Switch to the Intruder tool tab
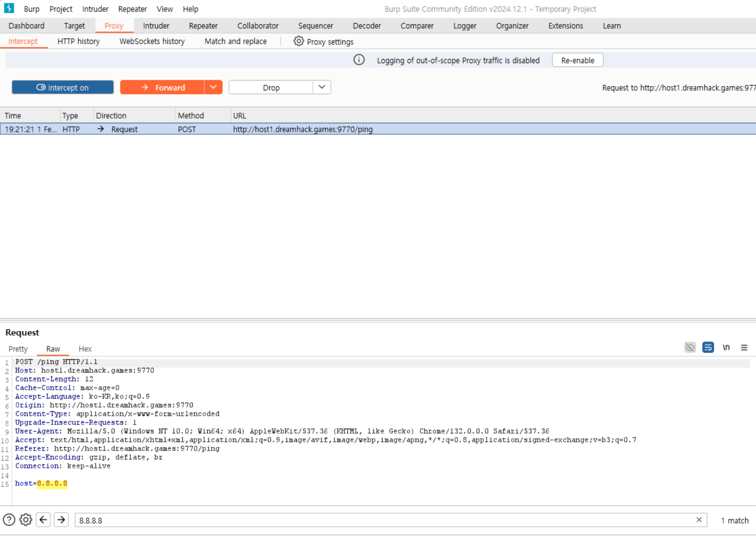 point(156,26)
